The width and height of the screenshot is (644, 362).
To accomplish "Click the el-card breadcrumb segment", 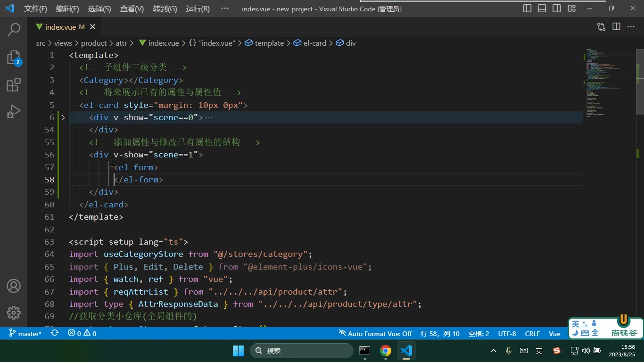I will click(x=310, y=43).
